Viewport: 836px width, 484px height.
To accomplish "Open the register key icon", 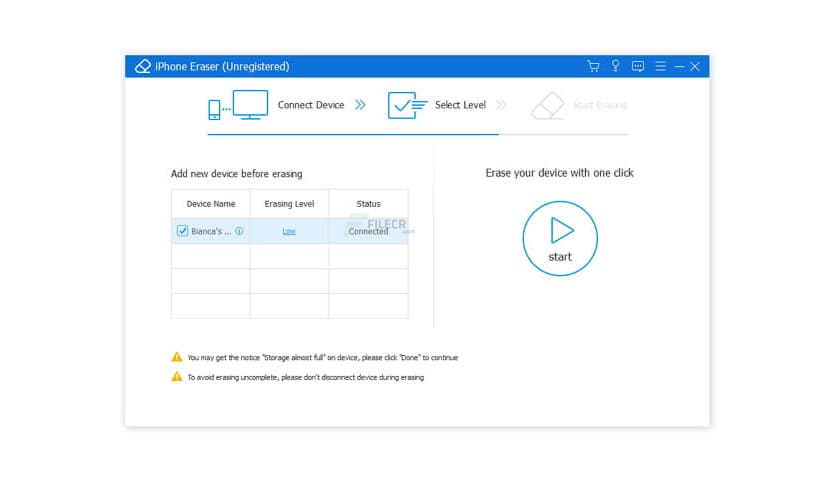I will [616, 66].
